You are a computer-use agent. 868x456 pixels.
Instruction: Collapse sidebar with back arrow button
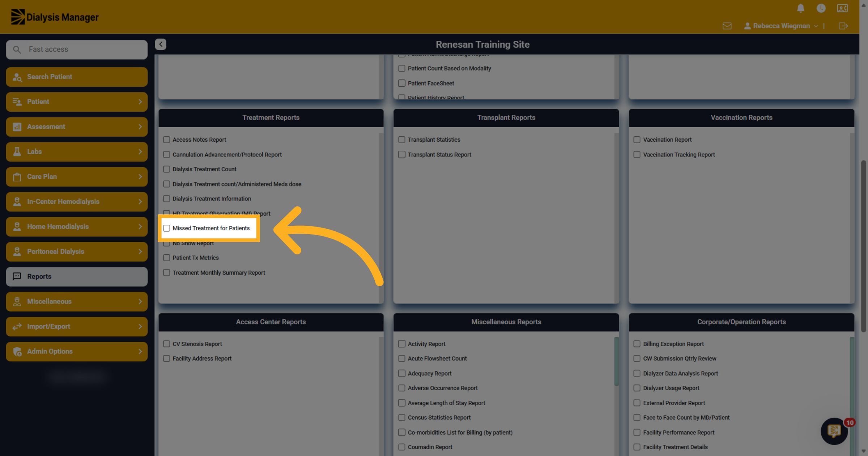161,44
